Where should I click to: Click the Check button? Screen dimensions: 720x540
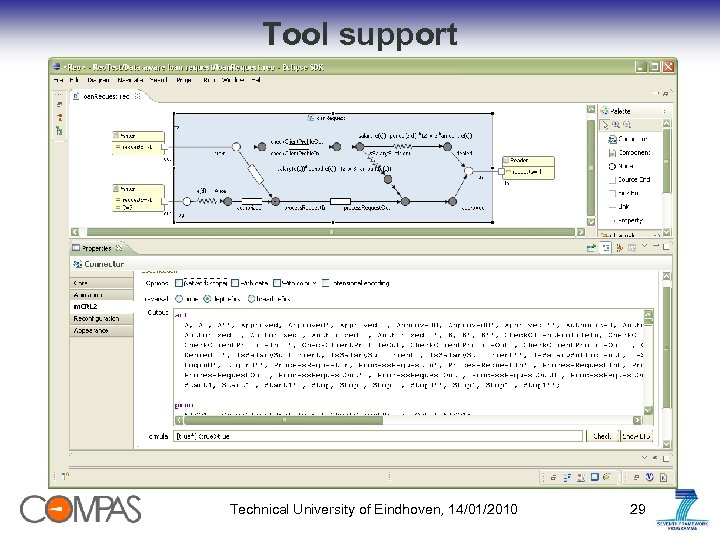602,436
